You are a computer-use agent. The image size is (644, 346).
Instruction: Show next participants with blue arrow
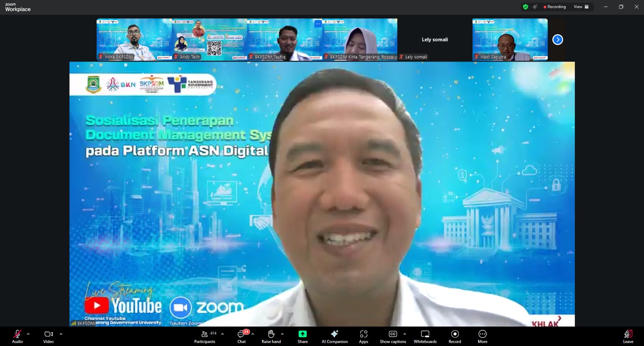[557, 39]
